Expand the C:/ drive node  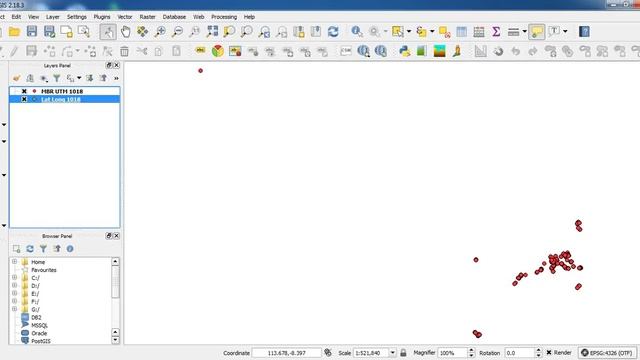(x=14, y=278)
